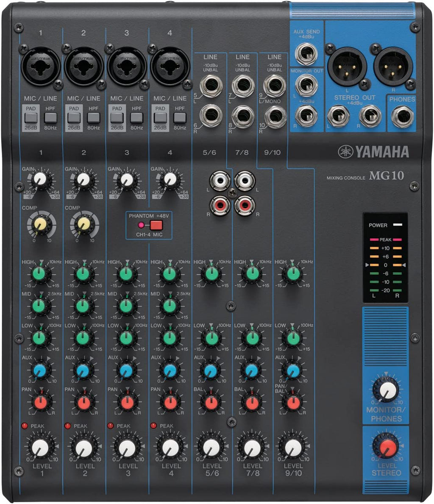This screenshot has height=504, width=434.
Task: Click the LINE 7 L input jack
Action: [243, 86]
